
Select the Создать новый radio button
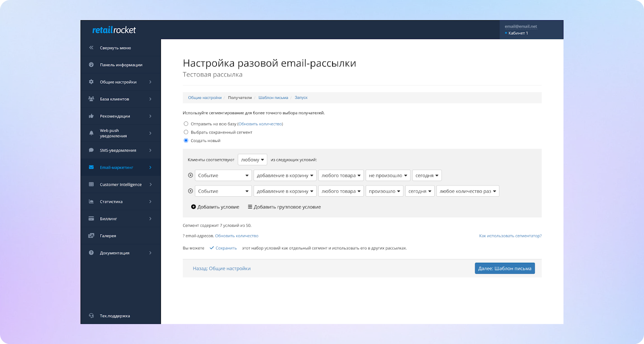(x=186, y=140)
